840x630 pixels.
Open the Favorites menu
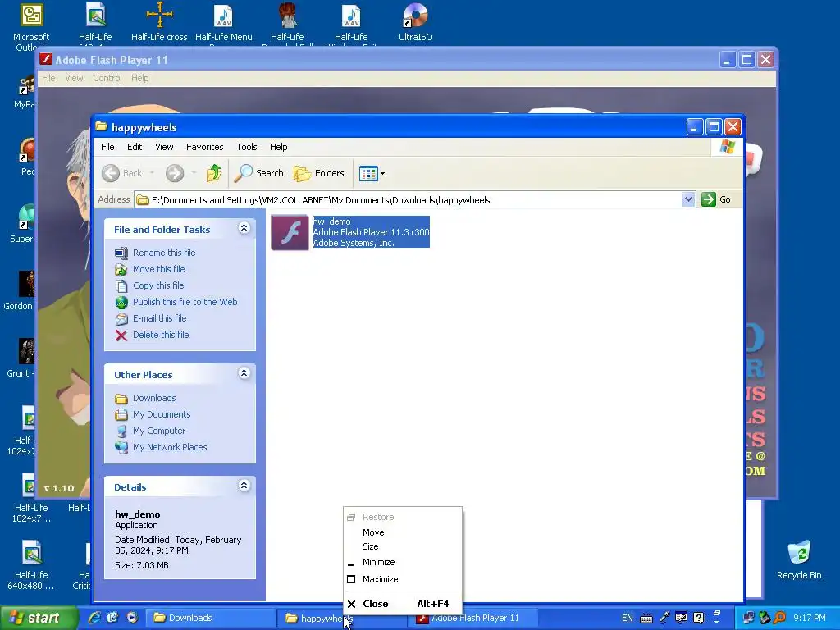(x=204, y=147)
